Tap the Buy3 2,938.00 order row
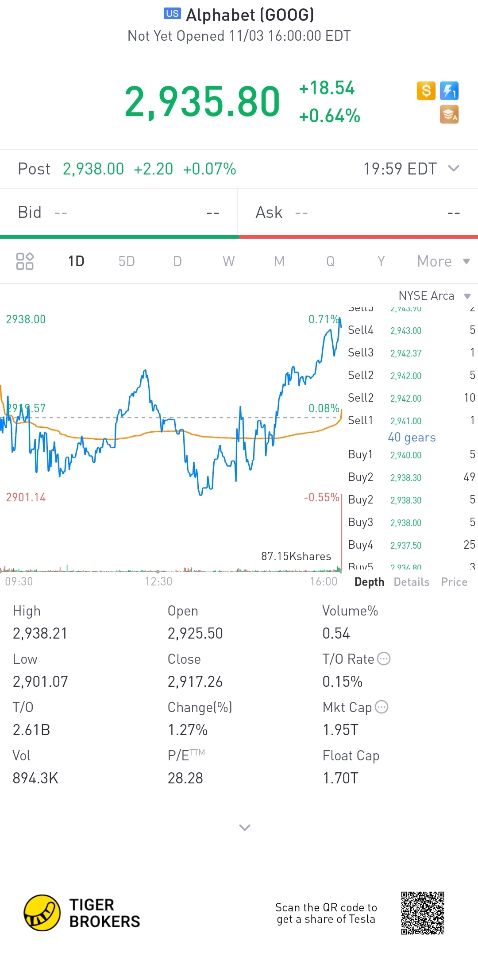This screenshot has height=980, width=478. coord(412,523)
